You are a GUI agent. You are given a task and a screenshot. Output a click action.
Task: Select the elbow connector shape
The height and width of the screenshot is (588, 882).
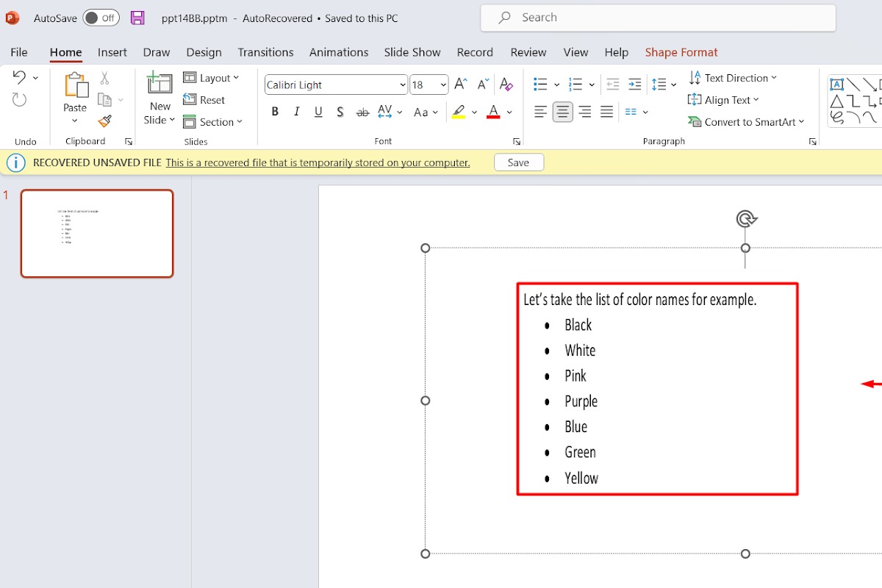853,101
